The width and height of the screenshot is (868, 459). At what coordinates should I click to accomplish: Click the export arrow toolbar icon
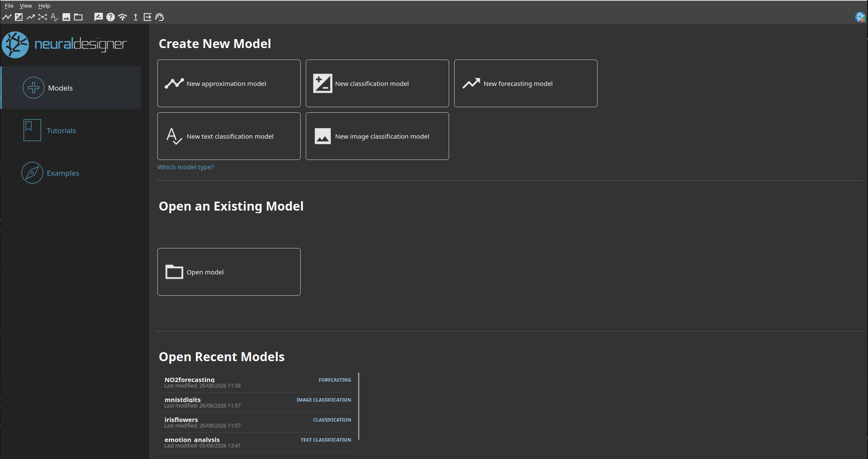[148, 17]
